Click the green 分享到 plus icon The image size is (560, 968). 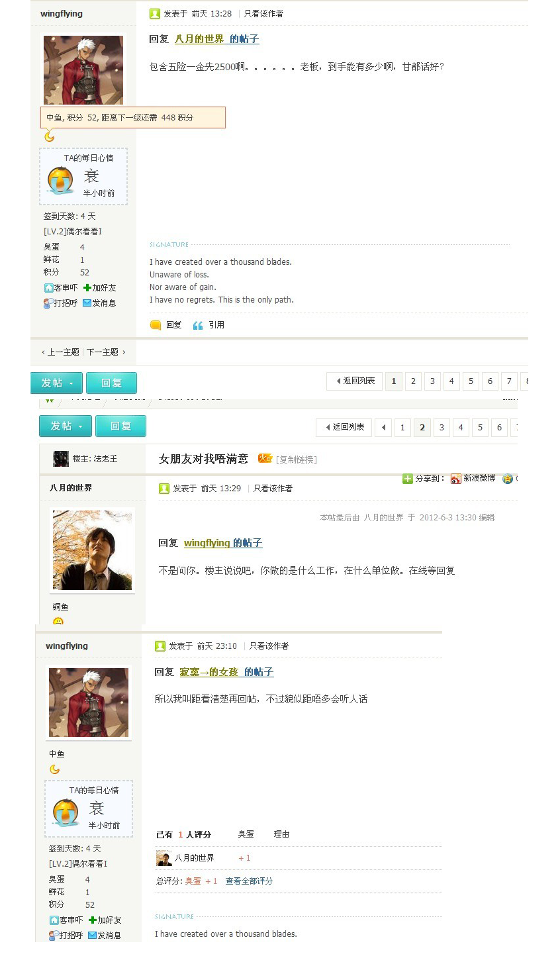(x=407, y=479)
